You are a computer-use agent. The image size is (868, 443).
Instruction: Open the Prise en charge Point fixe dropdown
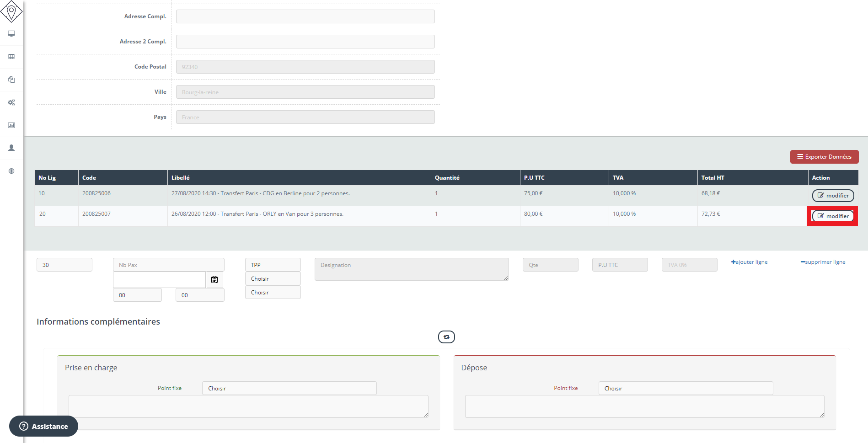coord(289,388)
